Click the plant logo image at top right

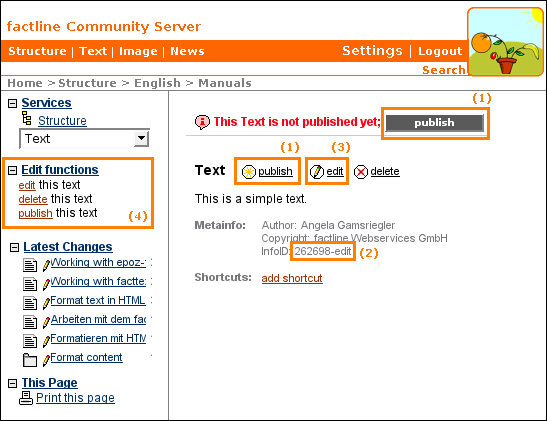pyautogui.click(x=505, y=42)
